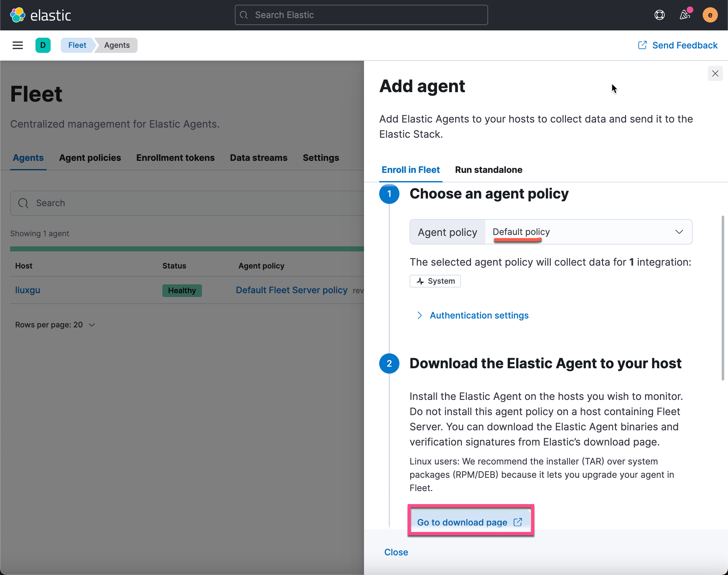Expand Authentication settings section
The image size is (728, 575).
click(x=479, y=315)
